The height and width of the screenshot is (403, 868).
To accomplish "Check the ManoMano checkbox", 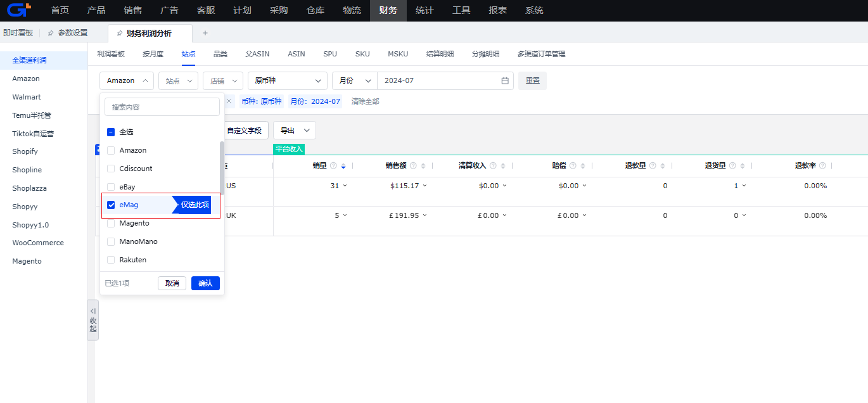I will 111,241.
